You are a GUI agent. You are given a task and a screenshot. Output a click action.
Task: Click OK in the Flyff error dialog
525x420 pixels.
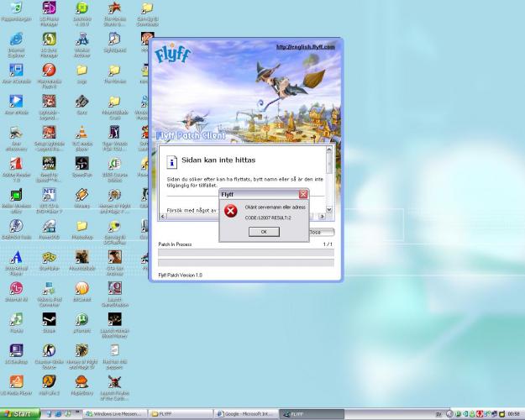[263, 232]
